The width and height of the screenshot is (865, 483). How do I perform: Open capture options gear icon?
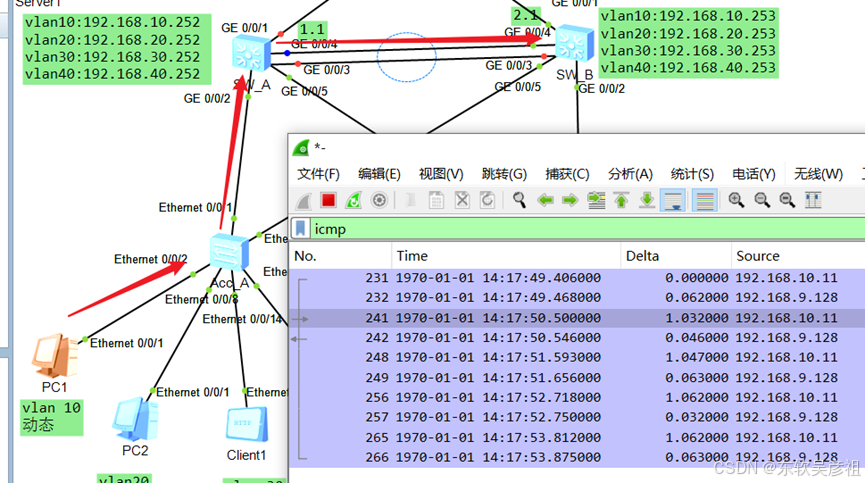point(379,200)
